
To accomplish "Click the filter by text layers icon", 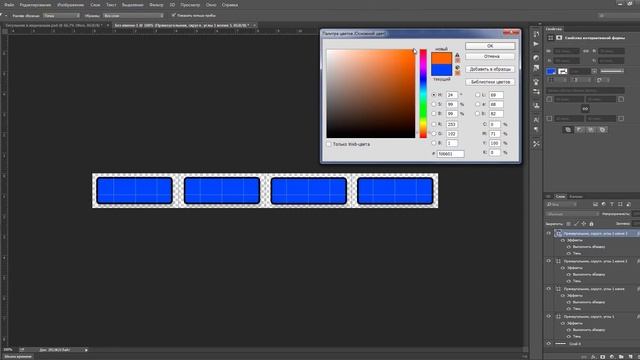I will (x=612, y=204).
